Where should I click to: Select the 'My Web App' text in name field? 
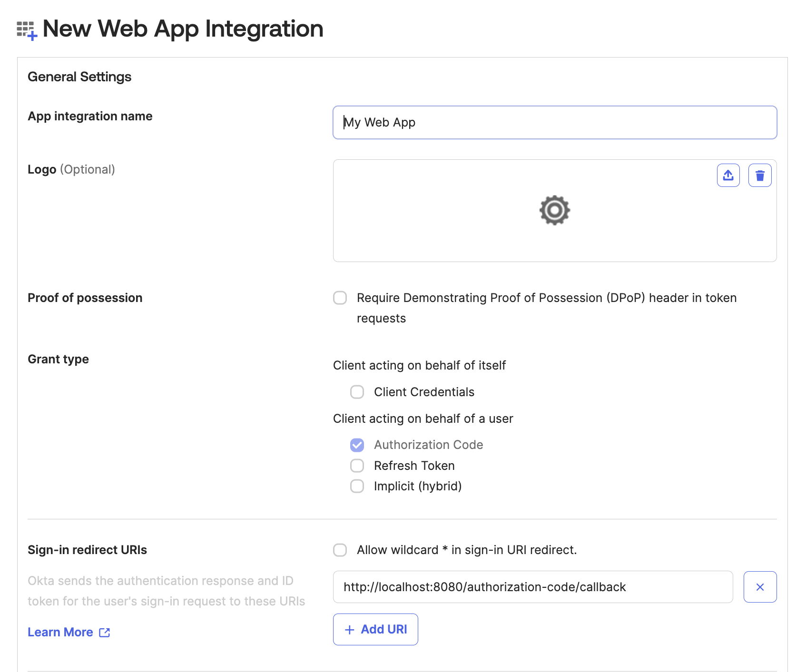pyautogui.click(x=379, y=122)
